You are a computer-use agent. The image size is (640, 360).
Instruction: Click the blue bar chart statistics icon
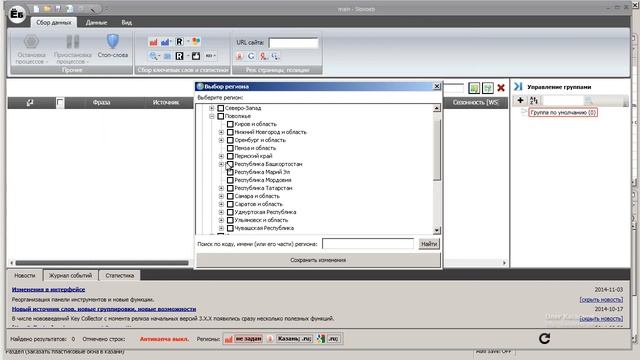tap(165, 42)
